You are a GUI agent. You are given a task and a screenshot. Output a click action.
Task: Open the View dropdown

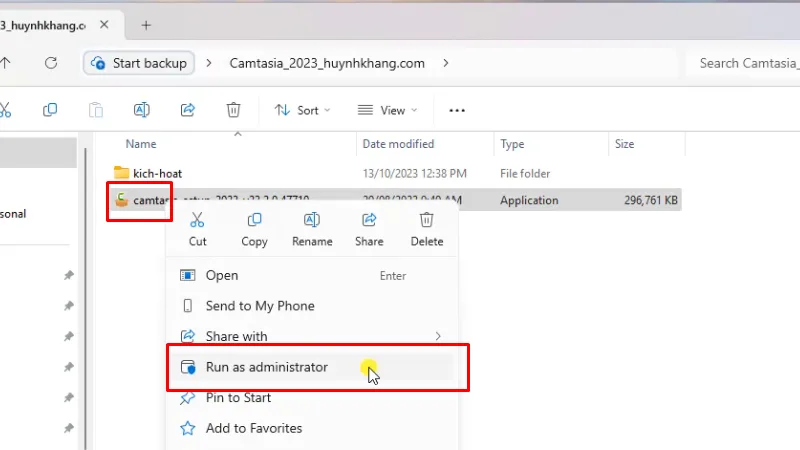(388, 110)
